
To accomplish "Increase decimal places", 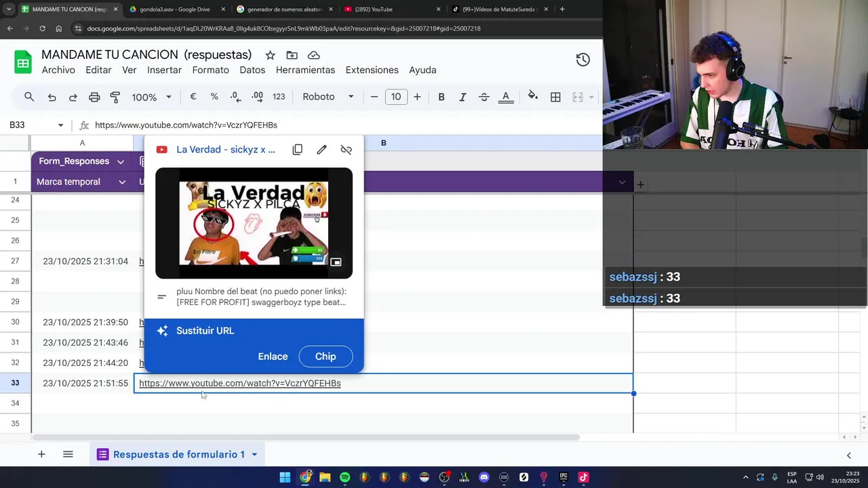I will point(257,97).
